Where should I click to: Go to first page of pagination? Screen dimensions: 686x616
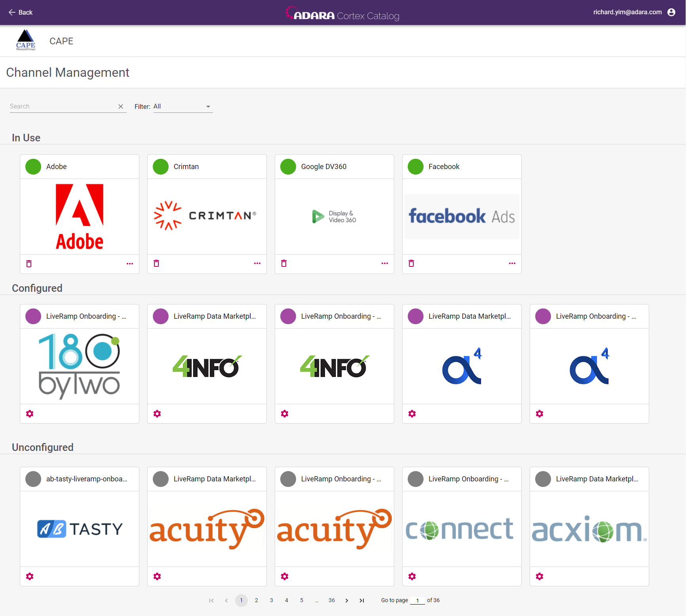[x=211, y=601]
